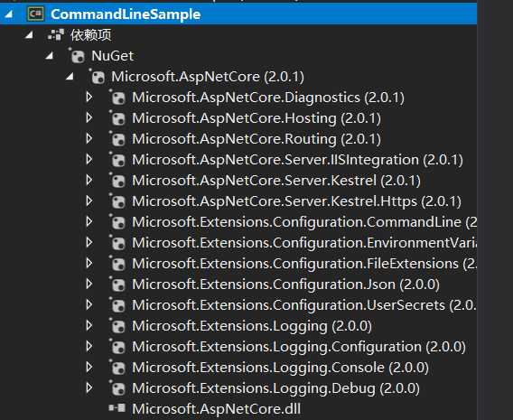Collapse the CommandLineSample project node

click(9, 14)
